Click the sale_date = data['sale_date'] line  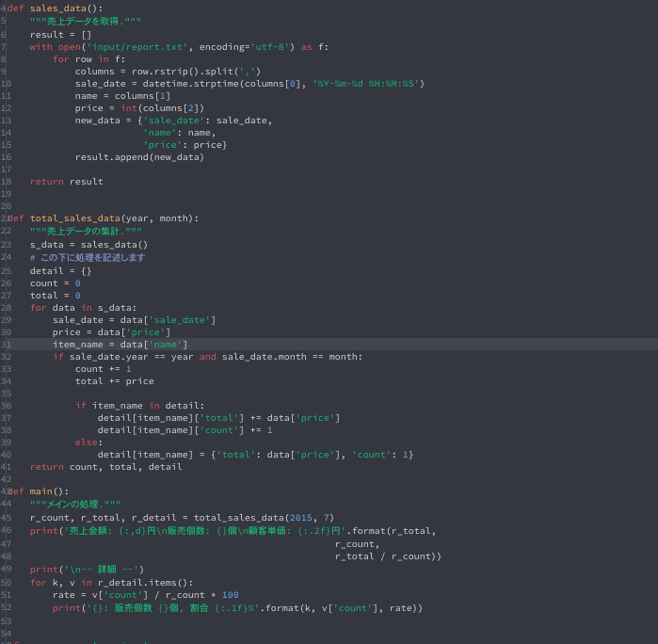coord(135,320)
